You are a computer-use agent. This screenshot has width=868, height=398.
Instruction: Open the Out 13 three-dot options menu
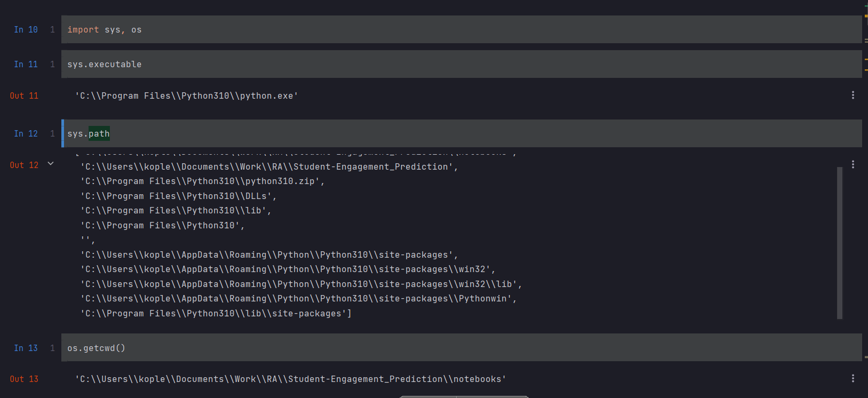click(853, 378)
